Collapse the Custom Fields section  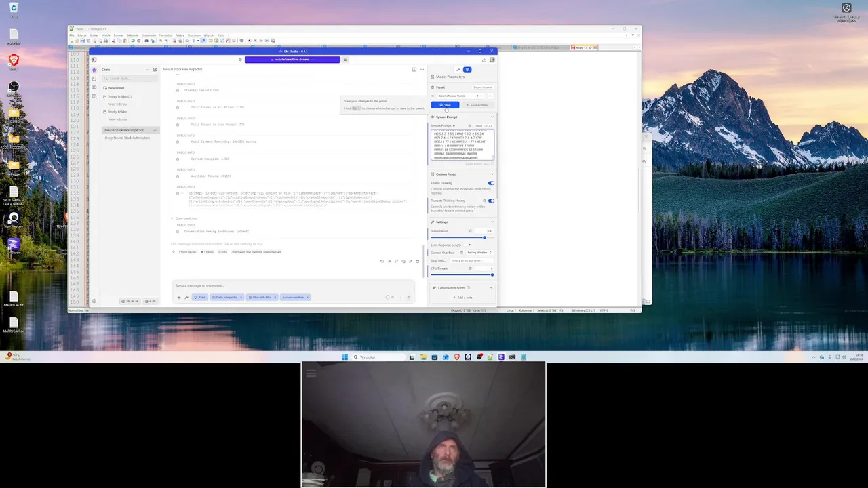click(x=492, y=174)
